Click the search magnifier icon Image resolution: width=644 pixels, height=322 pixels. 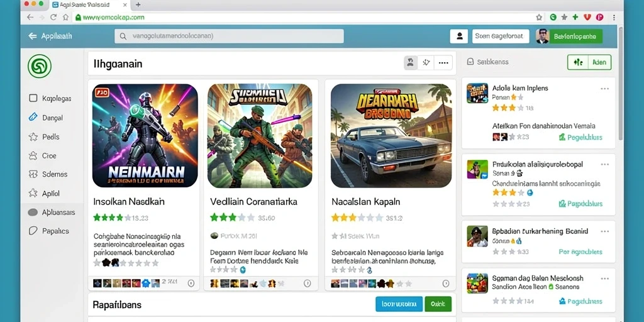[123, 36]
